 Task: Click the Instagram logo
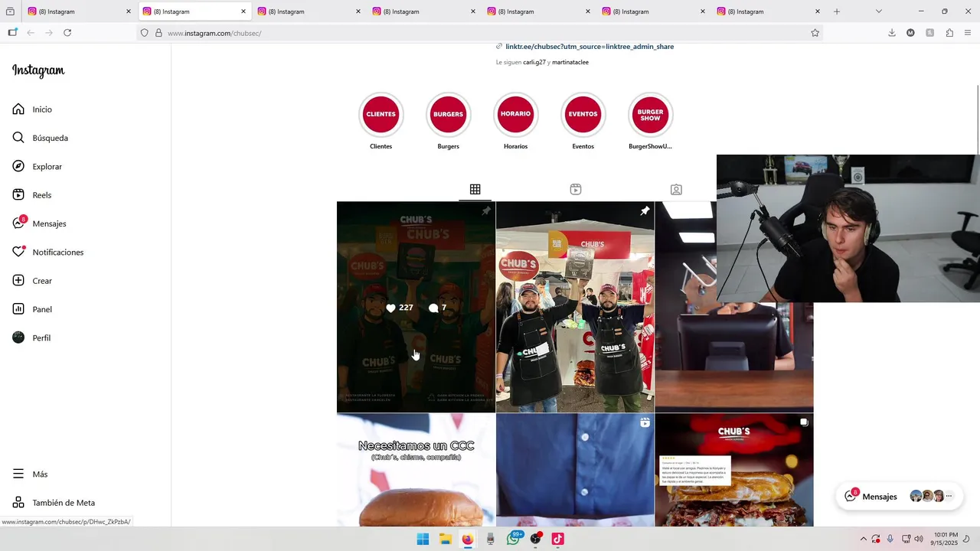38,71
